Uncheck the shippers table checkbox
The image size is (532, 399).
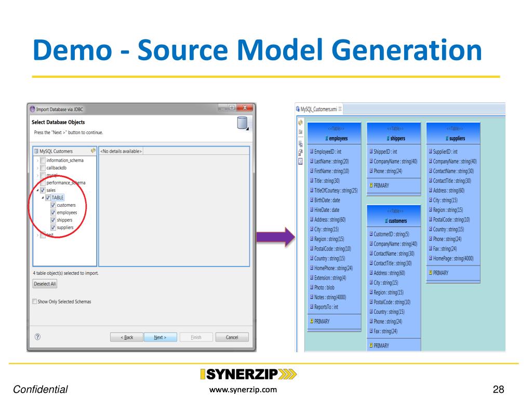pyautogui.click(x=54, y=220)
